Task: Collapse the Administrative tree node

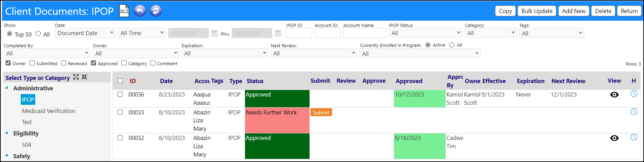Action: tap(7, 88)
